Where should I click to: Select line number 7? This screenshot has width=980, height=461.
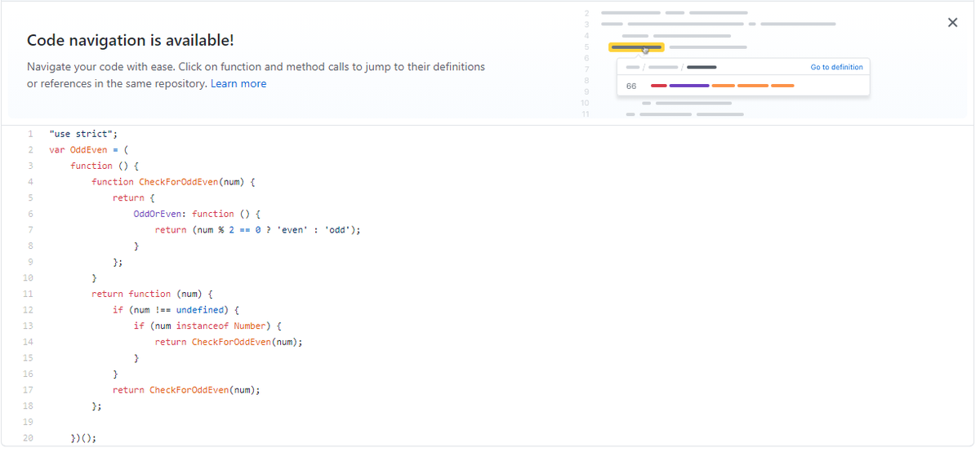(x=29, y=230)
